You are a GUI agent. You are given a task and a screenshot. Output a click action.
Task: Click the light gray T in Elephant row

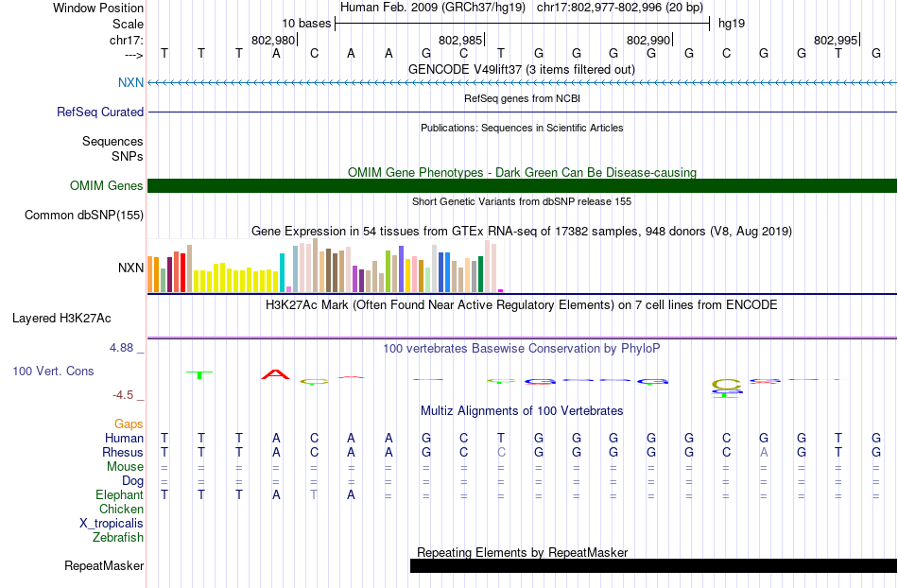click(x=313, y=495)
